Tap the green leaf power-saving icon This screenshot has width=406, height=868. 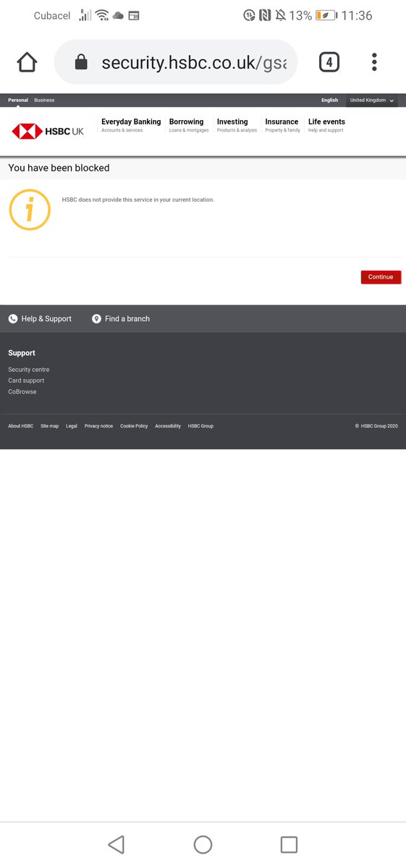pos(326,15)
